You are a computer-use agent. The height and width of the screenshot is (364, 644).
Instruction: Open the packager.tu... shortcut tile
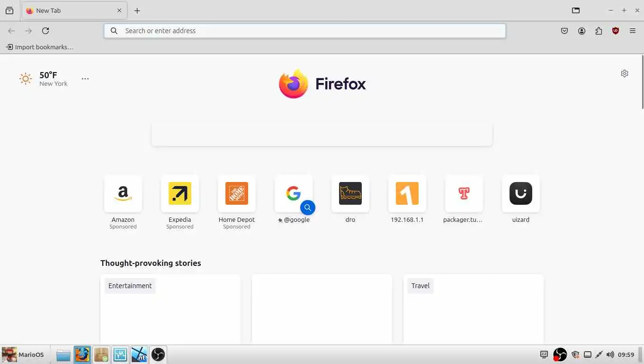pos(464,200)
